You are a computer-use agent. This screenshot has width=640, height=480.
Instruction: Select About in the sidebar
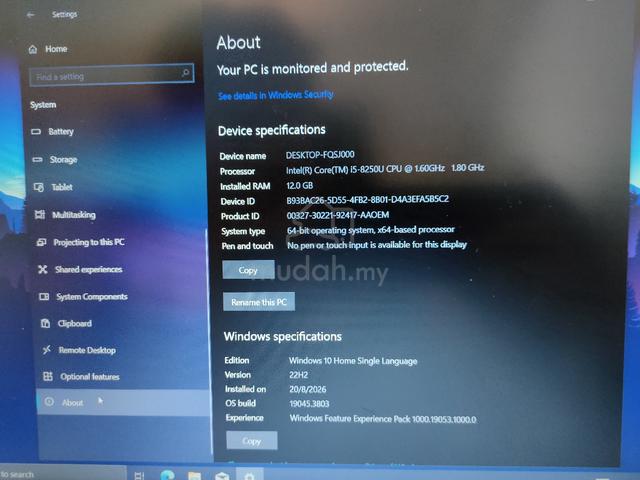pyautogui.click(x=122, y=402)
